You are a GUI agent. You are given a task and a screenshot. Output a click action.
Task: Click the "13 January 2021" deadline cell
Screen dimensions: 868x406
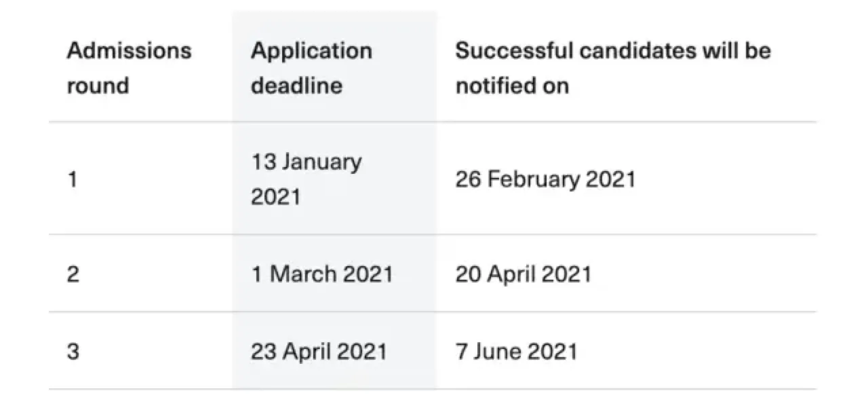tap(306, 180)
